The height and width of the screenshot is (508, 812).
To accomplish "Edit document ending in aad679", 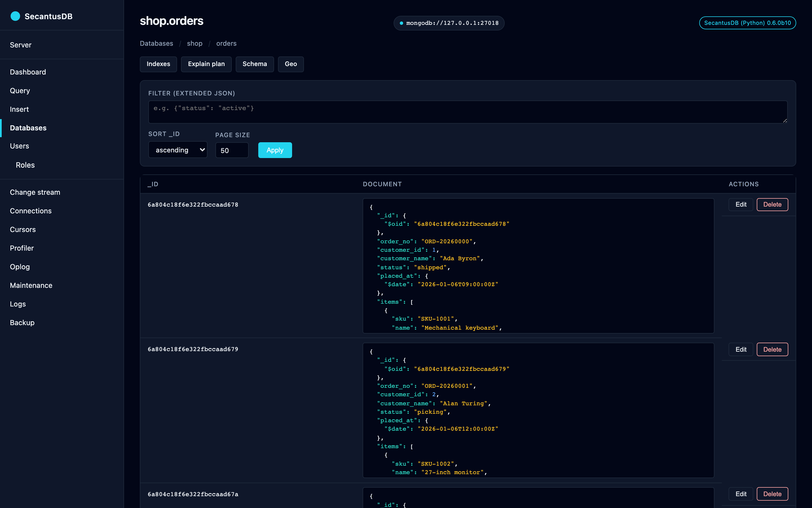I will [741, 349].
